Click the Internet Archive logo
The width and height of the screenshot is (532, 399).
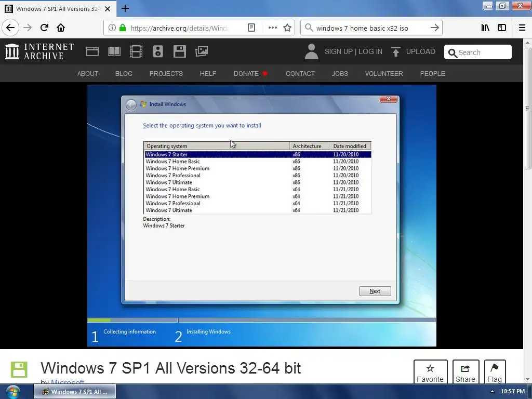click(39, 51)
